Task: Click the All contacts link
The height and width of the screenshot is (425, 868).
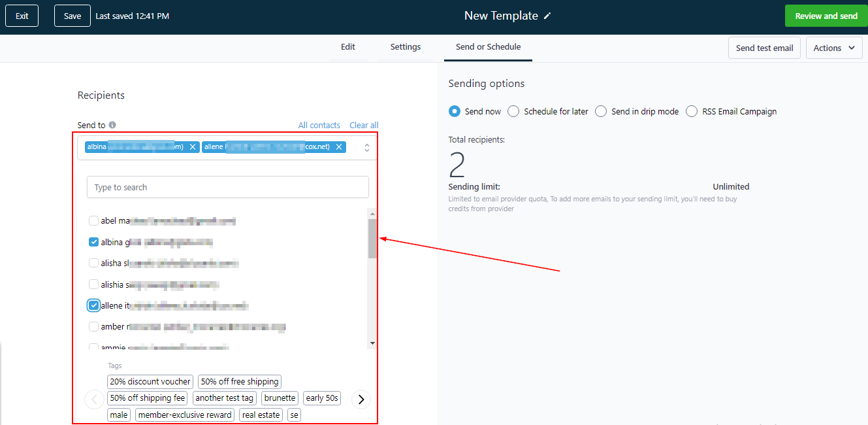Action: point(319,126)
